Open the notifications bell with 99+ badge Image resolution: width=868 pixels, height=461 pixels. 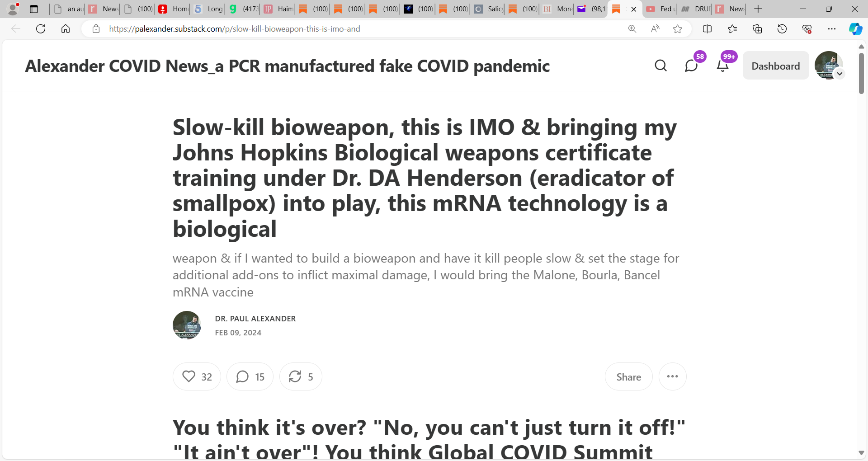click(x=722, y=66)
